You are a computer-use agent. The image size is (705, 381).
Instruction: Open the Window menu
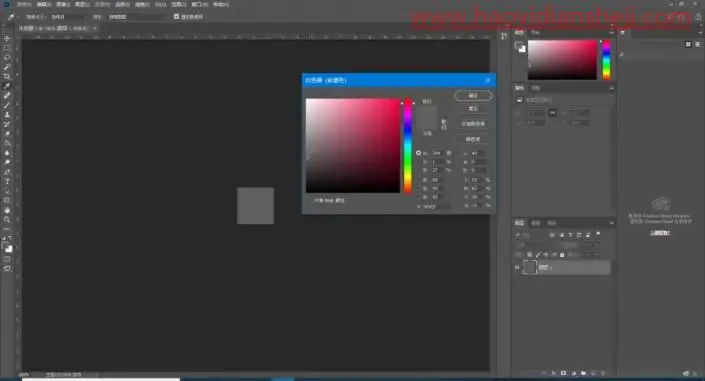[x=200, y=4]
